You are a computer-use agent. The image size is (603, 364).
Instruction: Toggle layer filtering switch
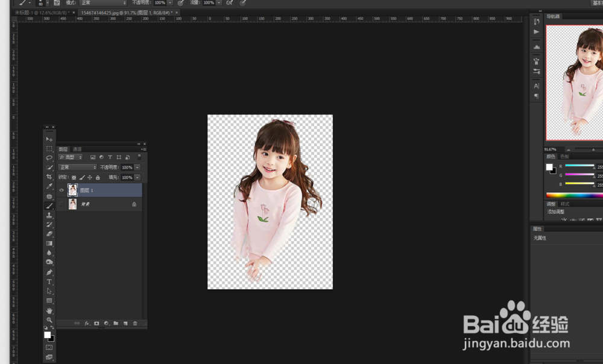(139, 157)
